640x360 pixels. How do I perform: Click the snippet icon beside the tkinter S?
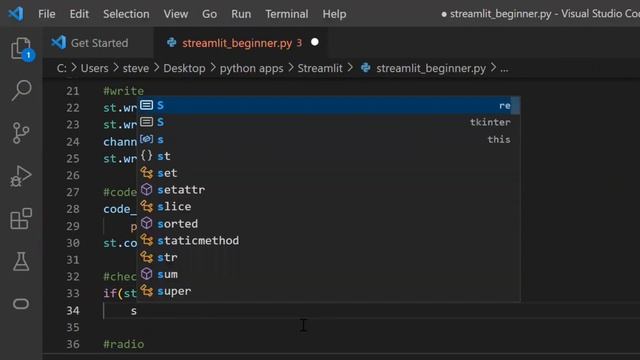click(x=147, y=122)
